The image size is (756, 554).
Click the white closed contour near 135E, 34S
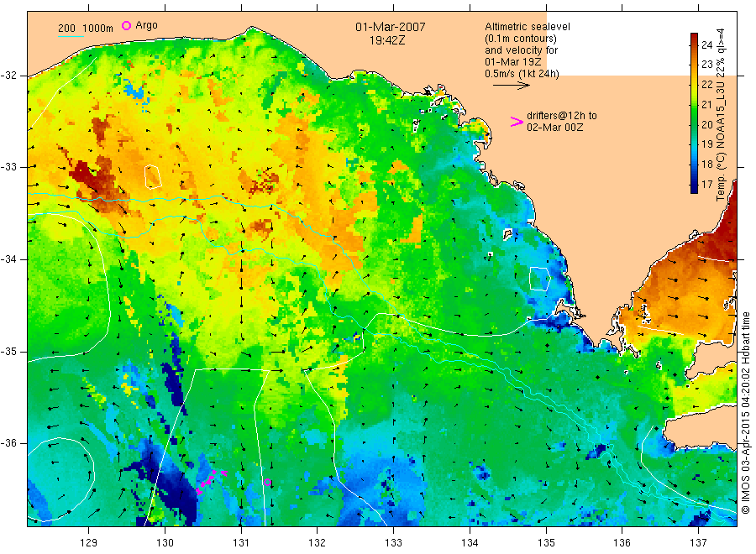click(x=539, y=279)
